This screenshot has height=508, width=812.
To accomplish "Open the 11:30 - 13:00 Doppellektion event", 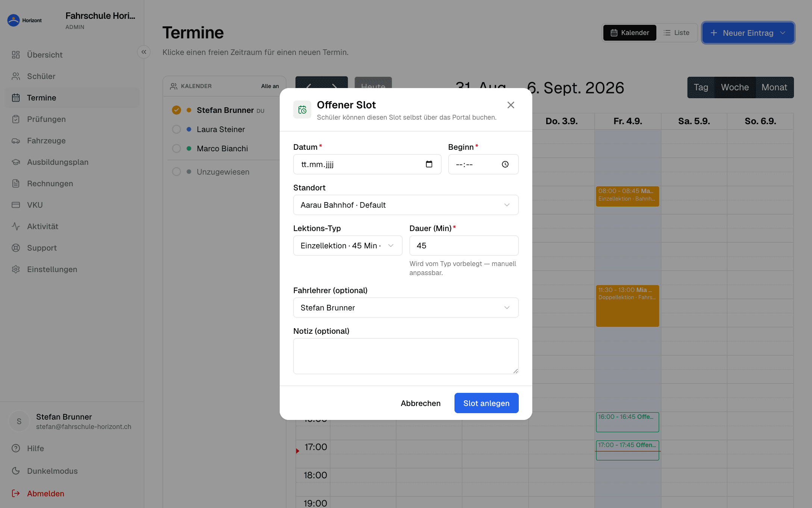I will click(627, 306).
